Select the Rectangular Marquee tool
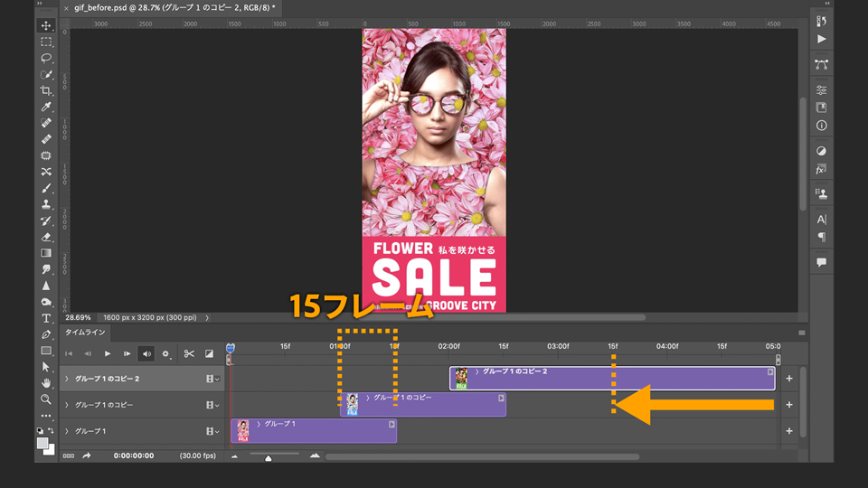 (x=46, y=42)
